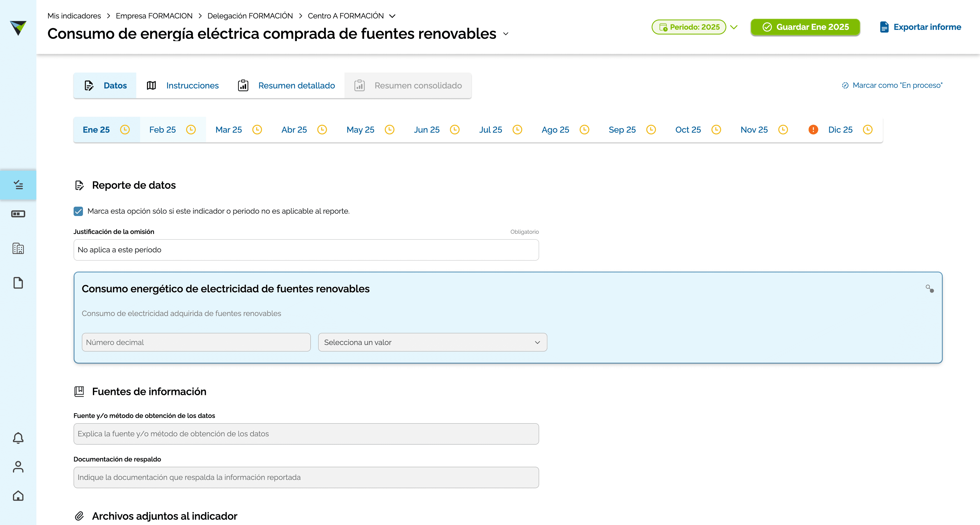This screenshot has width=980, height=525.
Task: Click the Periodo: 2025 pill
Action: pos(689,27)
